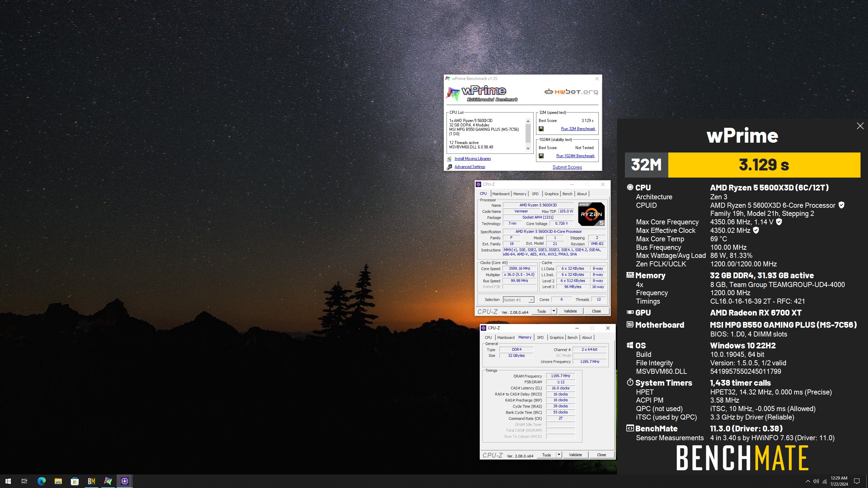
Task: Click the Core Speed value field
Action: click(x=519, y=268)
